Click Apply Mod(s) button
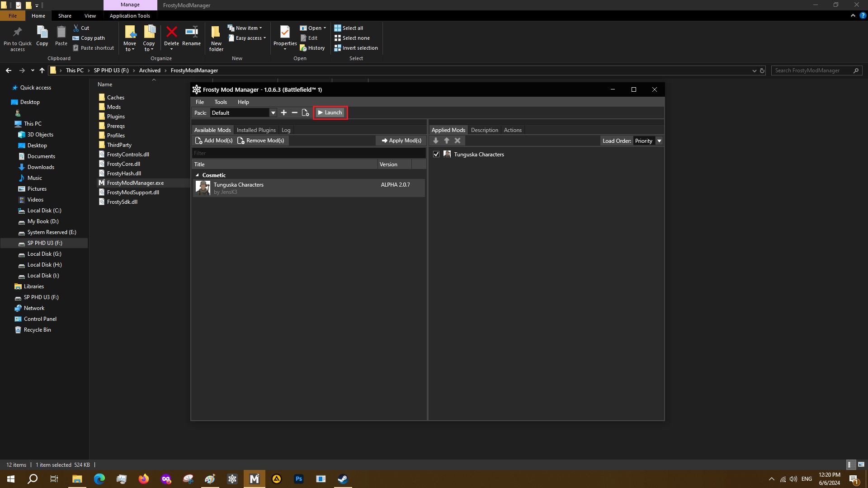 tap(401, 141)
